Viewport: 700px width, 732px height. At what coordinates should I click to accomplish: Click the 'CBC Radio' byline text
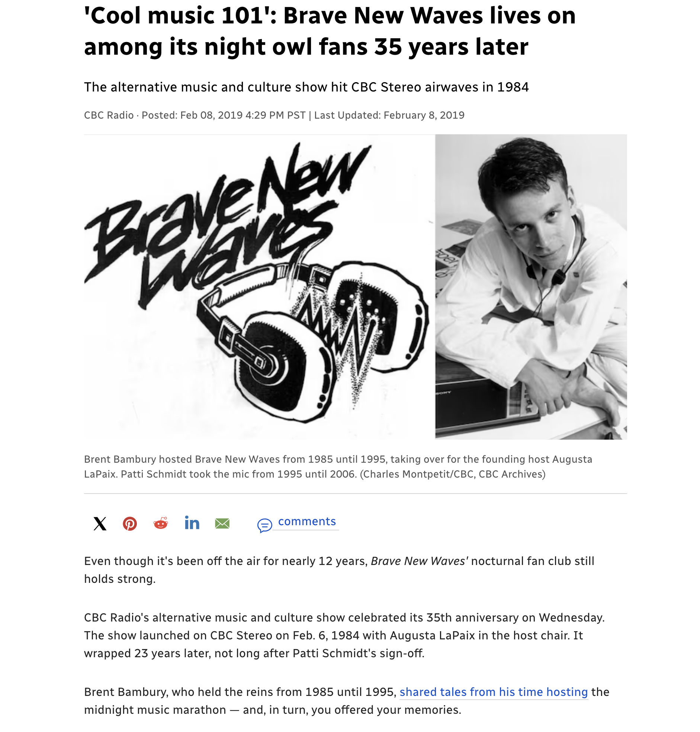coord(109,115)
